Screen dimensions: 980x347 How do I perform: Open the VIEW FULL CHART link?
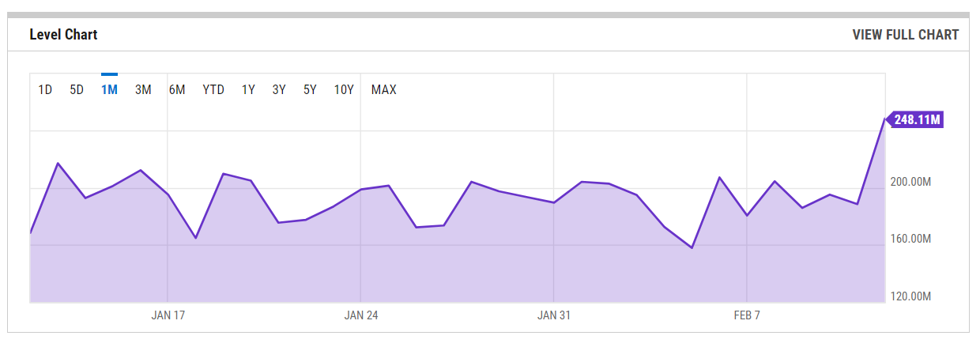pos(905,35)
